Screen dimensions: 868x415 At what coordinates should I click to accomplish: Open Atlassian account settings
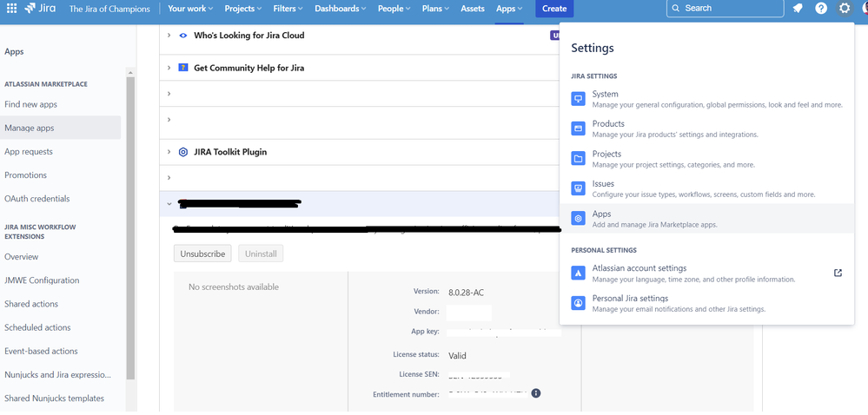[x=707, y=273]
